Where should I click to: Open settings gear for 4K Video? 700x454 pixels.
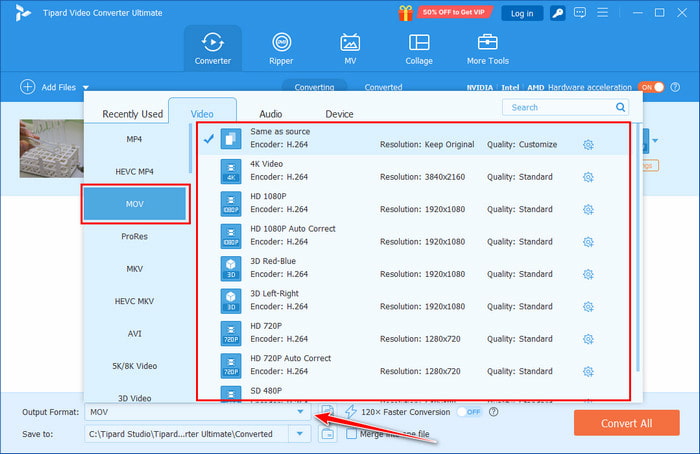(x=588, y=177)
